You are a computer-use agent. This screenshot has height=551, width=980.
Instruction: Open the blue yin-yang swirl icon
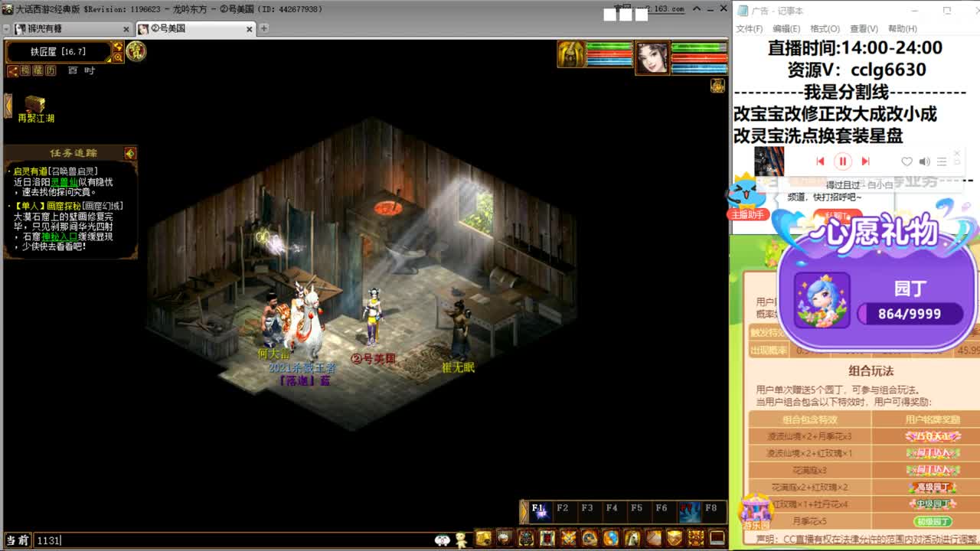[x=610, y=538]
